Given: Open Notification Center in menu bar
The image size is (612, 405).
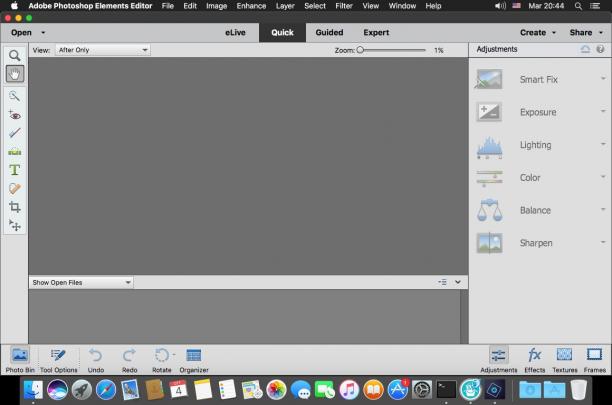Looking at the screenshot, I should point(595,6).
